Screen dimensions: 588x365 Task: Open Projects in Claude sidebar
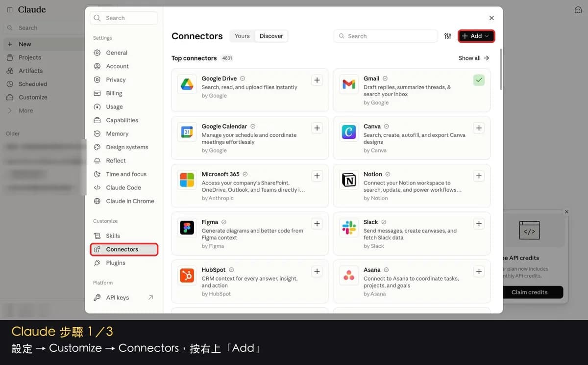43,57
